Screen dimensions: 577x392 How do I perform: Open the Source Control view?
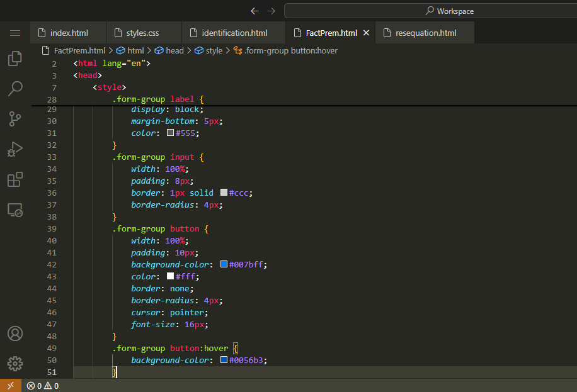pos(15,118)
